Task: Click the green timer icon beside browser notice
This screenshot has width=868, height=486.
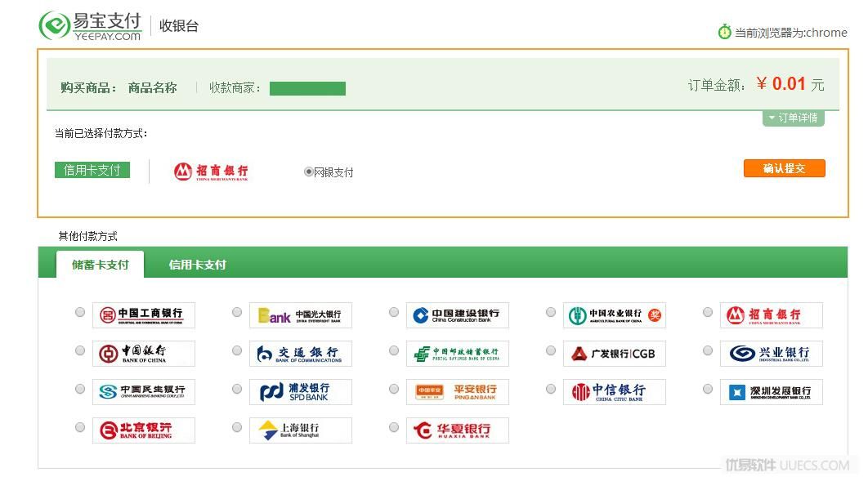Action: click(x=724, y=32)
